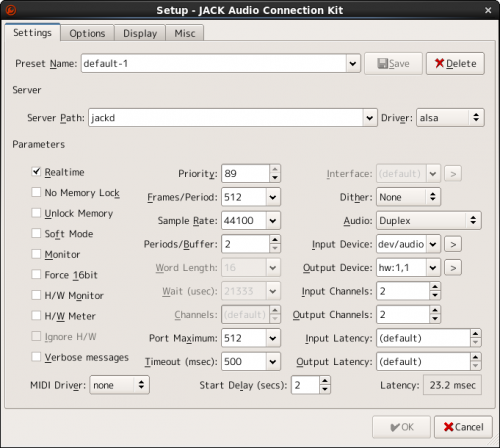Switch to the Display tab
The width and height of the screenshot is (500, 448).
point(140,33)
